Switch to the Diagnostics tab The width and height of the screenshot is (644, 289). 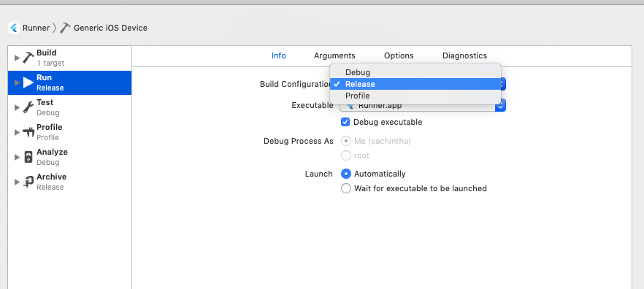point(464,55)
